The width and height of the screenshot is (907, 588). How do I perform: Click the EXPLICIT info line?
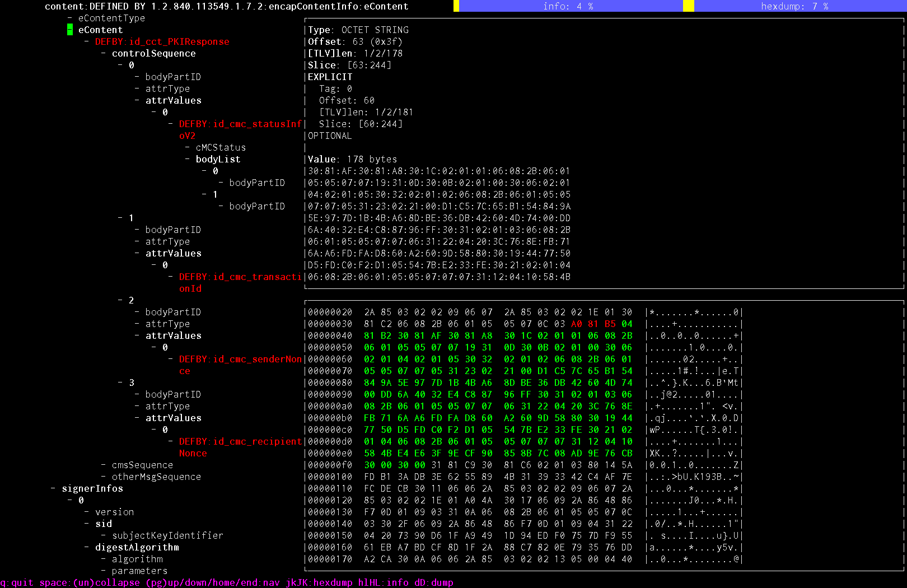[330, 77]
